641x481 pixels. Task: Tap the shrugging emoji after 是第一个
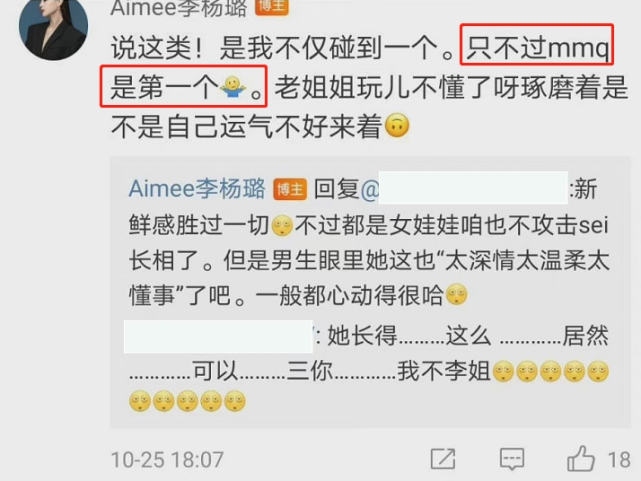(233, 87)
